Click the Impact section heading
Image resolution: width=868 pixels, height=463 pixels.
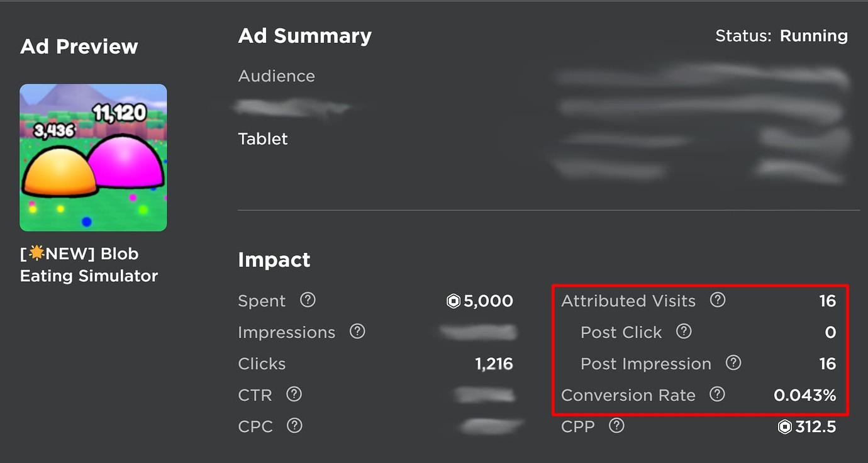click(274, 260)
